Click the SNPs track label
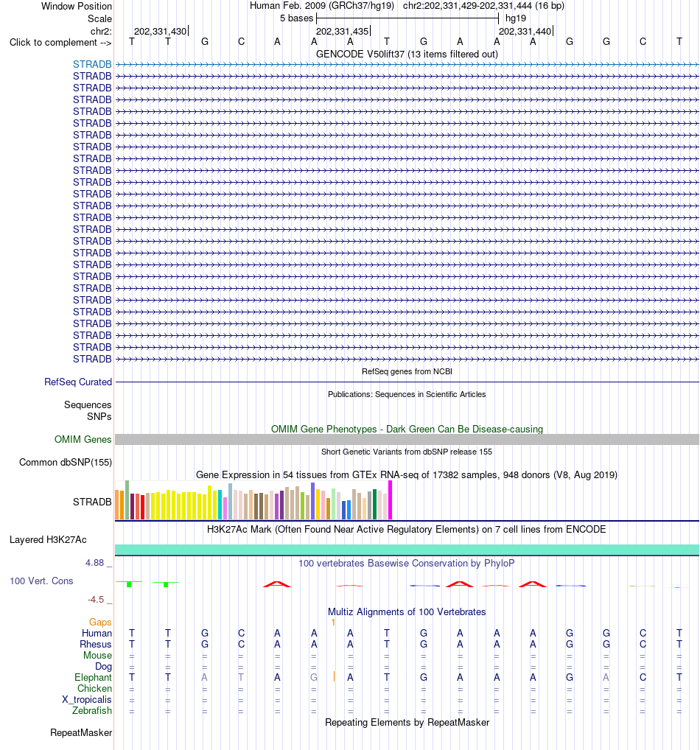The height and width of the screenshot is (750, 700). (x=99, y=416)
